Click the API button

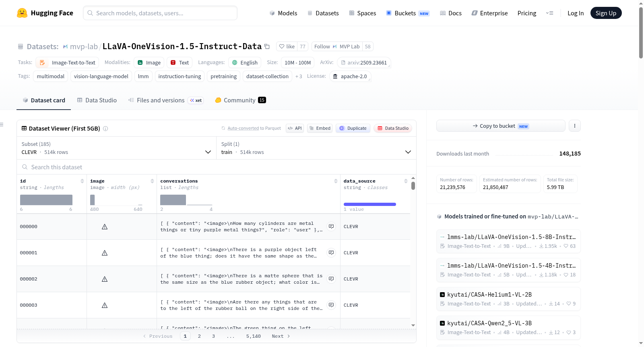point(295,128)
